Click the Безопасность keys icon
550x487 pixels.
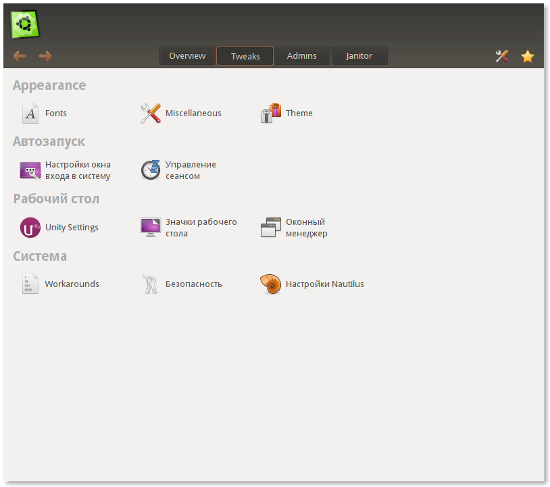point(150,283)
